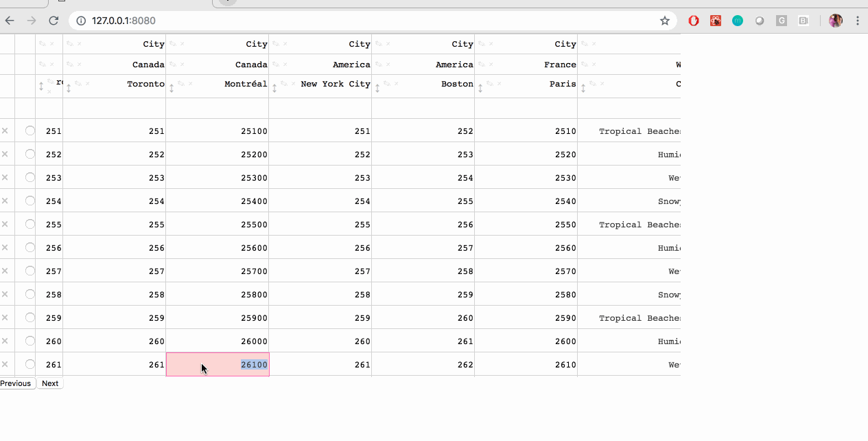The width and height of the screenshot is (868, 441).
Task: Go to the Next table page
Action: (x=50, y=383)
